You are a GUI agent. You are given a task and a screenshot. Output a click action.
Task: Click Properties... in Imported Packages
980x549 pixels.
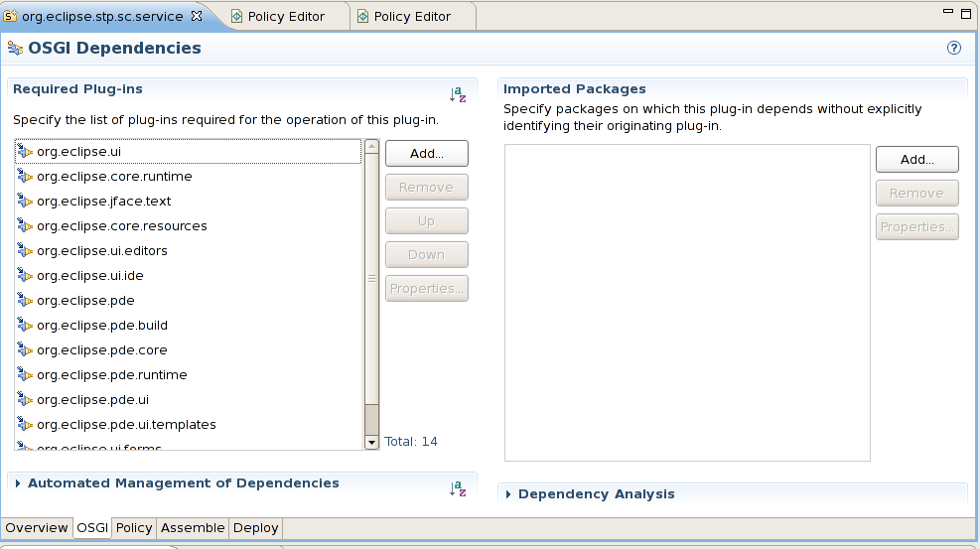(x=916, y=226)
